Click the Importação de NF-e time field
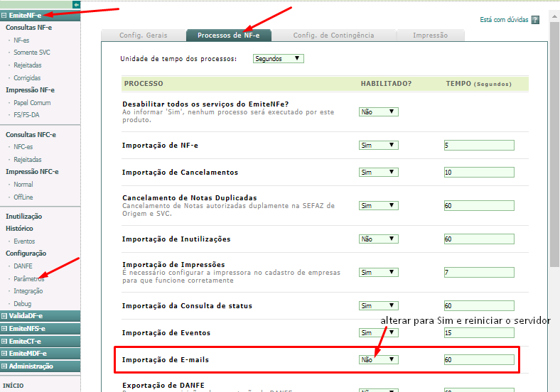The image size is (560, 392). (x=479, y=146)
